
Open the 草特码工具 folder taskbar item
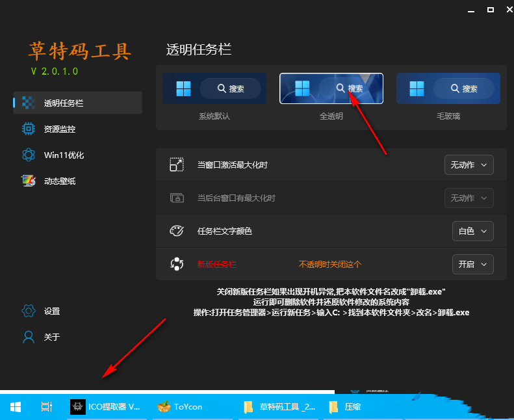pyautogui.click(x=278, y=407)
